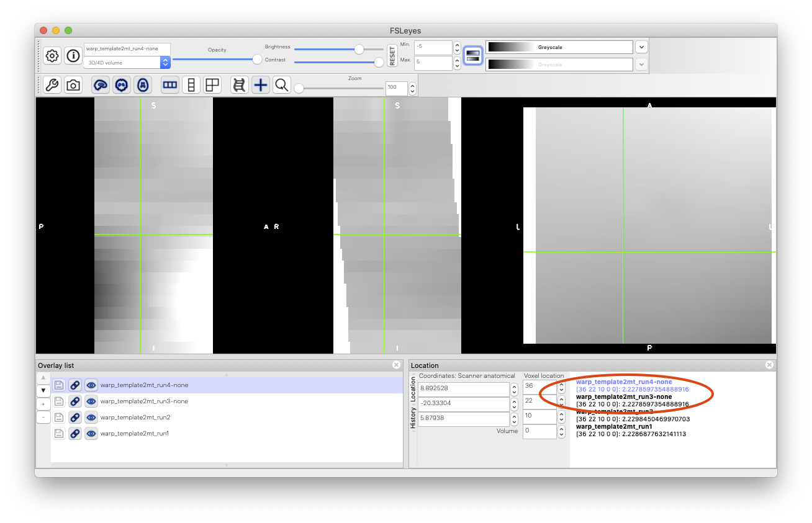Open the Greyscale colour map dropdown
The width and height of the screenshot is (812, 523).
641,47
